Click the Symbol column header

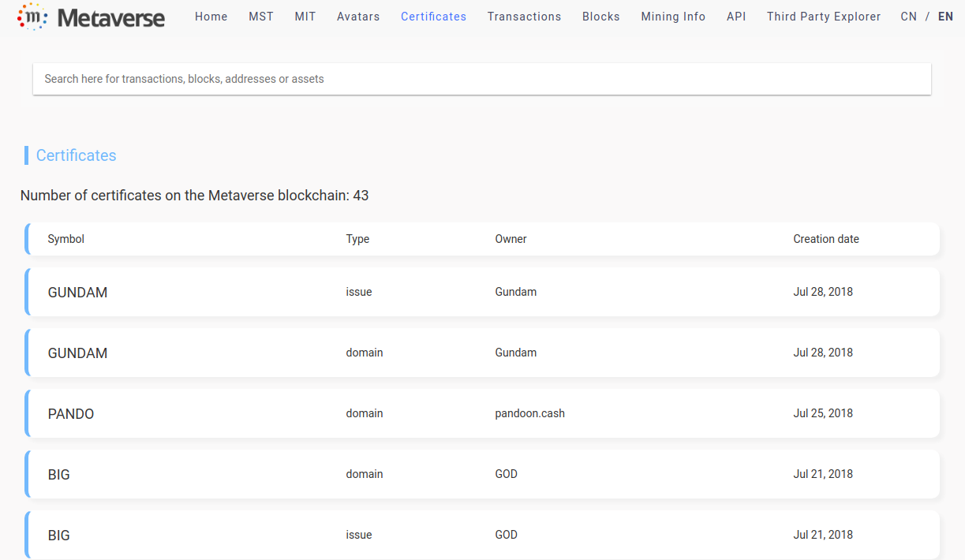(x=66, y=239)
